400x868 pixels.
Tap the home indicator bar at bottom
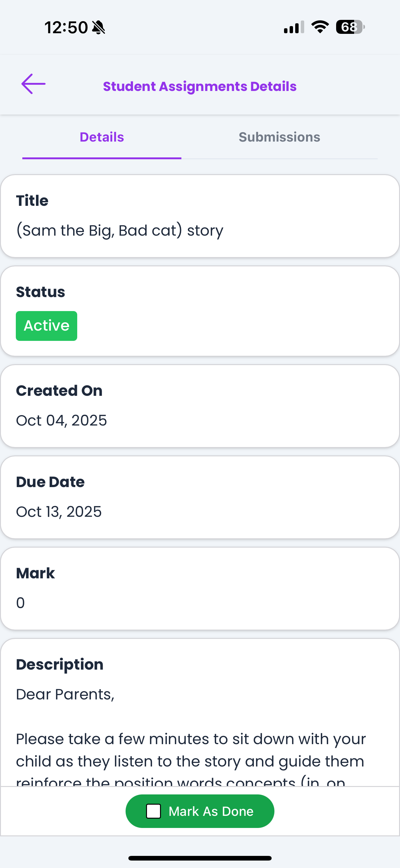(x=200, y=858)
